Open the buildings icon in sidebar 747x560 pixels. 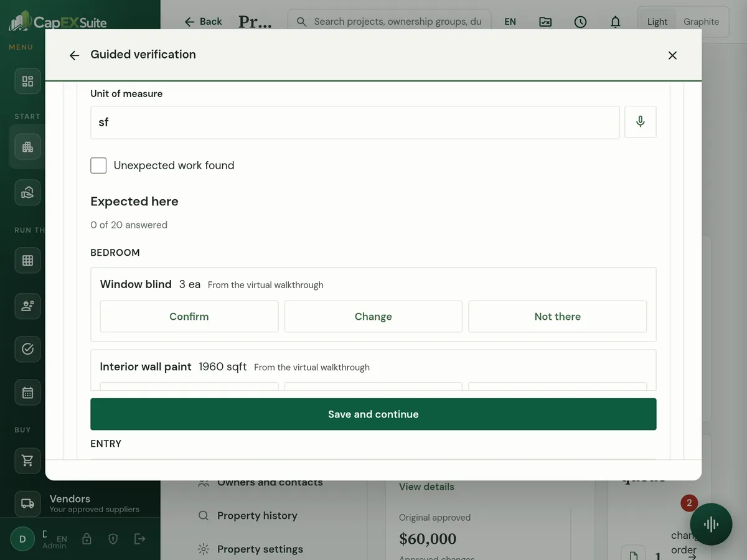(x=27, y=147)
